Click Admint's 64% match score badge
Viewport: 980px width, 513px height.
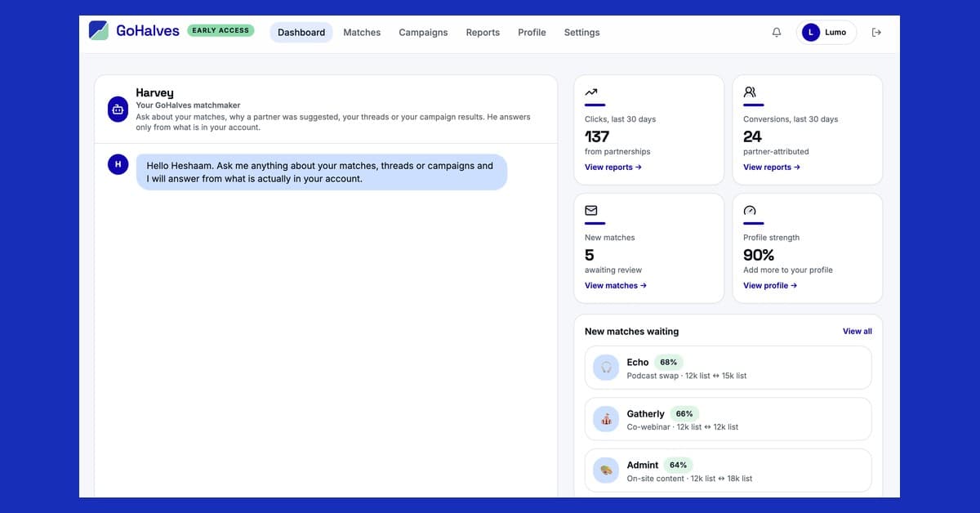tap(678, 465)
